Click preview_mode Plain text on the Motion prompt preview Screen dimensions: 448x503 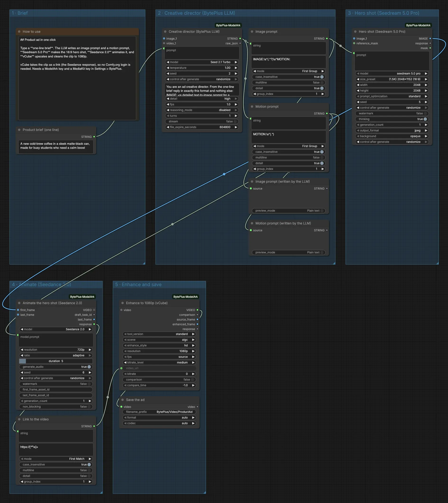(x=288, y=252)
